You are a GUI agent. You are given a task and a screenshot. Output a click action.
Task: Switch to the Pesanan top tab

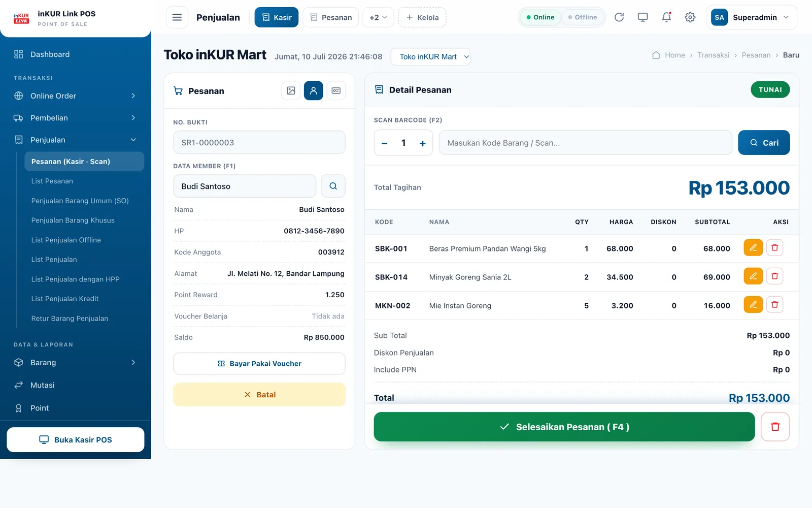click(x=331, y=17)
